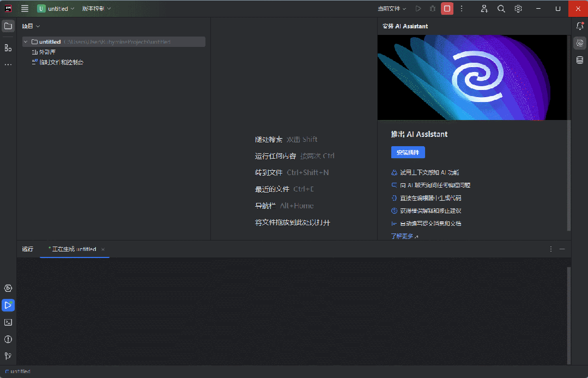Open Search Everywhere magnifier icon

[x=501, y=9]
